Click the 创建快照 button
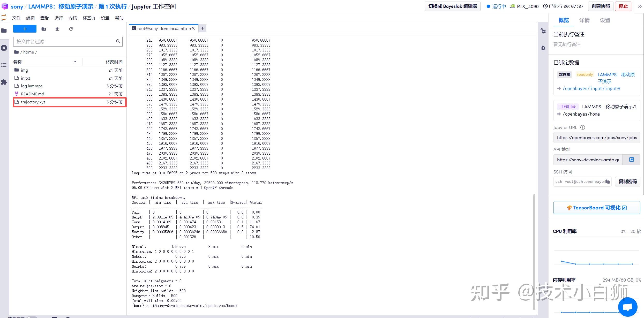Viewport: 644px width, 318px height. coord(601,6)
